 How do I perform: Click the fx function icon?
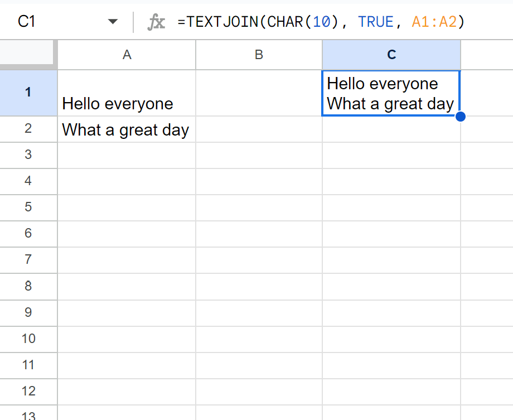[156, 22]
